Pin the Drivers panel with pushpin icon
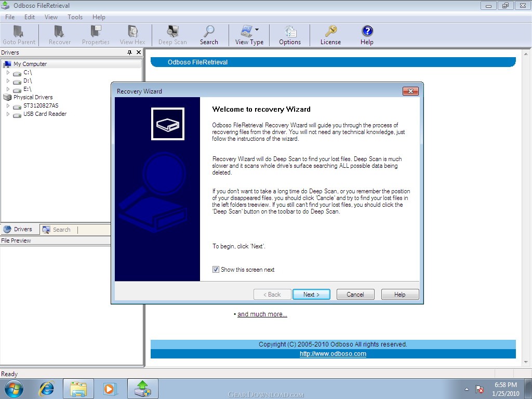This screenshot has width=532, height=399. tap(129, 52)
